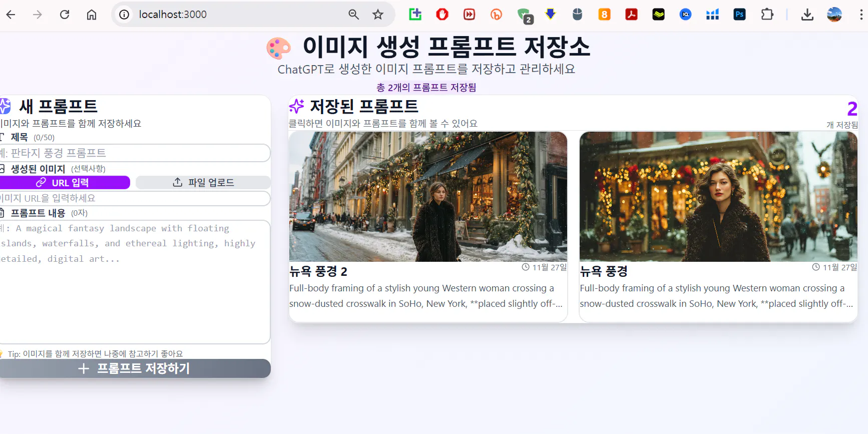
Task: Open the browser profile avatar
Action: [834, 15]
